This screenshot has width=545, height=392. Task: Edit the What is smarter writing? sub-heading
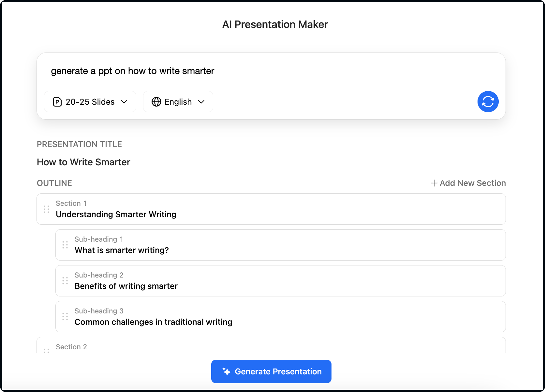122,250
